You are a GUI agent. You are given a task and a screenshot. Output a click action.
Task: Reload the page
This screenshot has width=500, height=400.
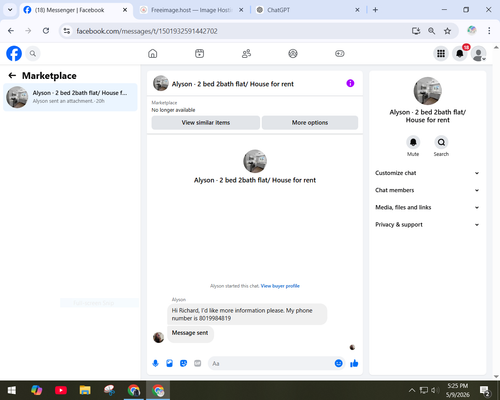[46, 31]
